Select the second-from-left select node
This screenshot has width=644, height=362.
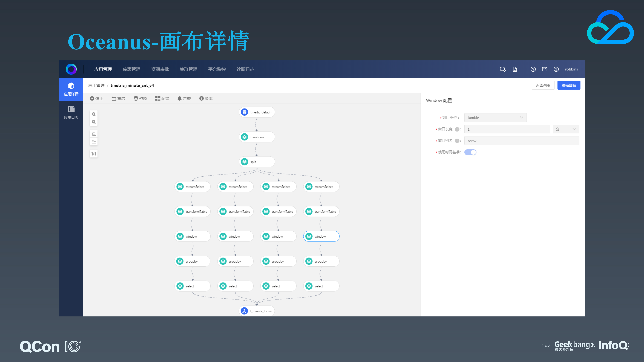235,286
